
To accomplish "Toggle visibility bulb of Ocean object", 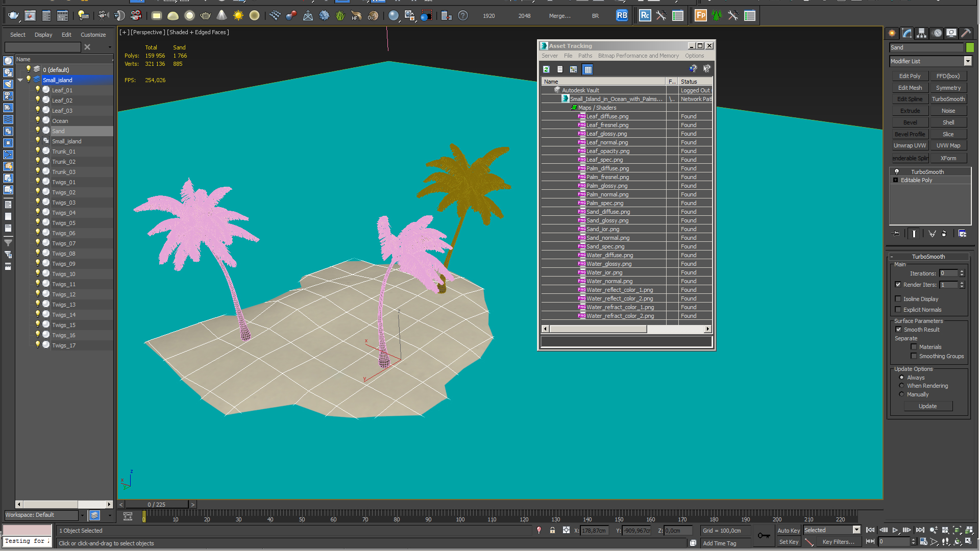I will click(38, 120).
